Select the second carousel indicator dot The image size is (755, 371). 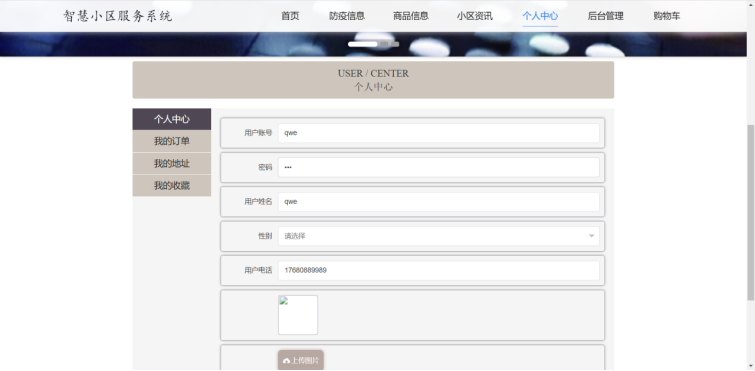coord(384,44)
